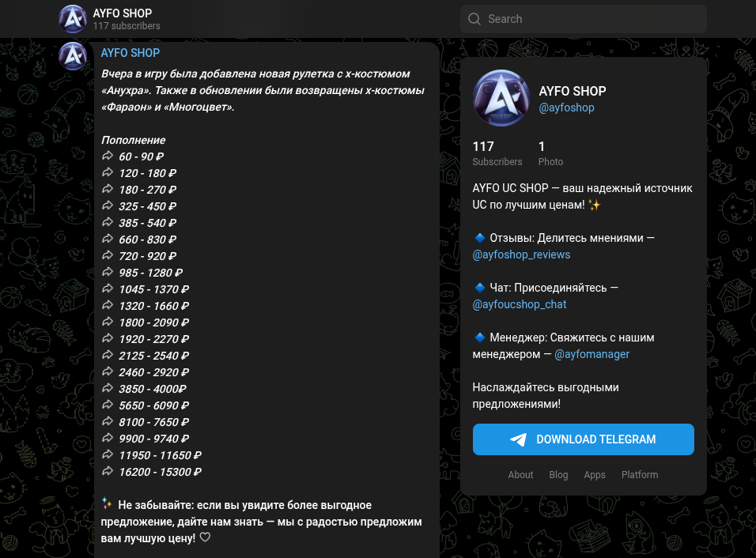Select Apps in the footer menu

click(x=595, y=475)
